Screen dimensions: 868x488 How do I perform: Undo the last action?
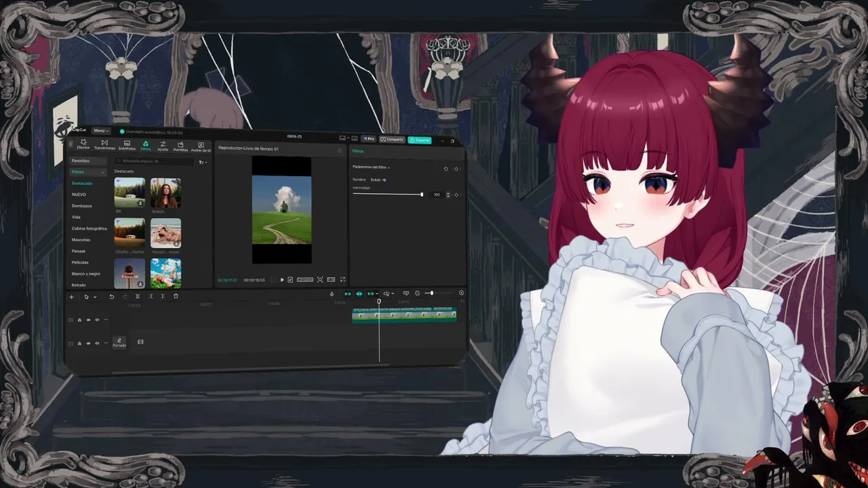(111, 297)
